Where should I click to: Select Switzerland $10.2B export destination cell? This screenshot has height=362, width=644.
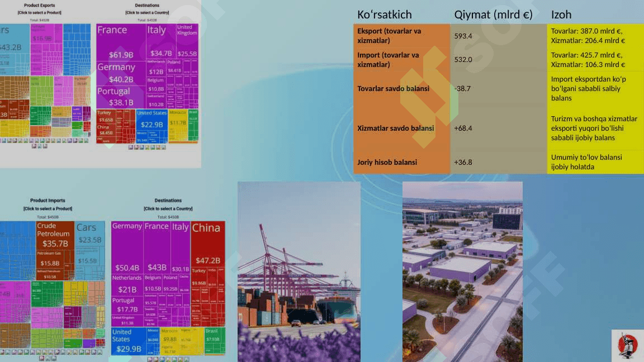[155, 101]
